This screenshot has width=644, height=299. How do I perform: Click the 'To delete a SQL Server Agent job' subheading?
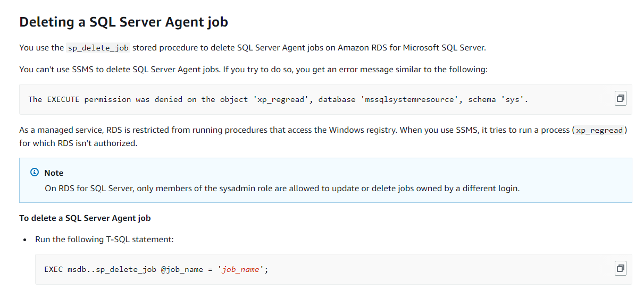(x=85, y=218)
